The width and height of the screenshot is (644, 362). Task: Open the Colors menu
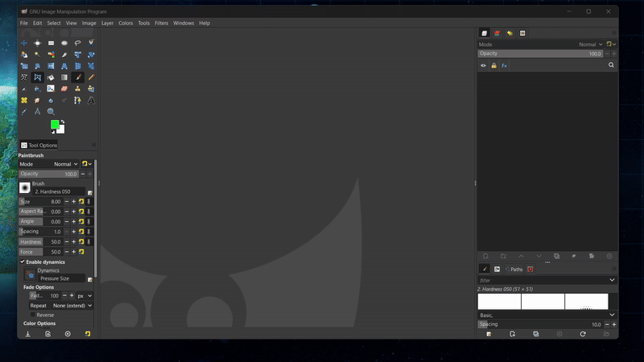pyautogui.click(x=126, y=23)
